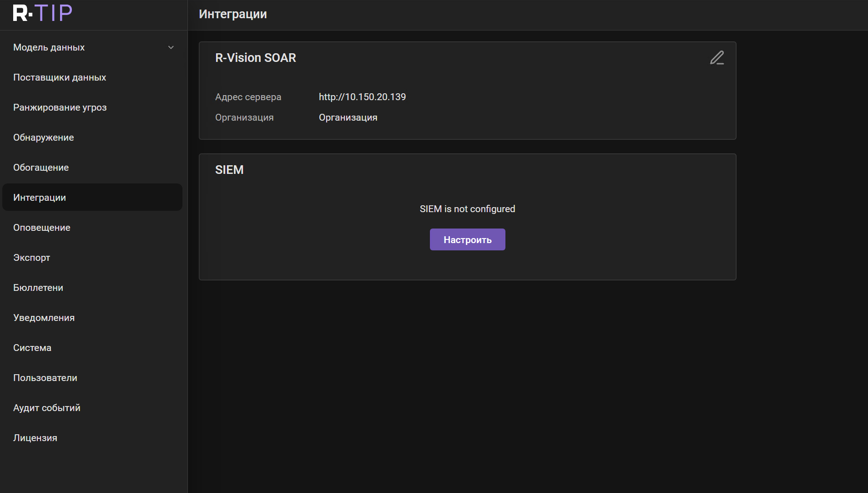Open the Ранжирование угроз section
Viewport: 868px width, 493px height.
(x=60, y=107)
